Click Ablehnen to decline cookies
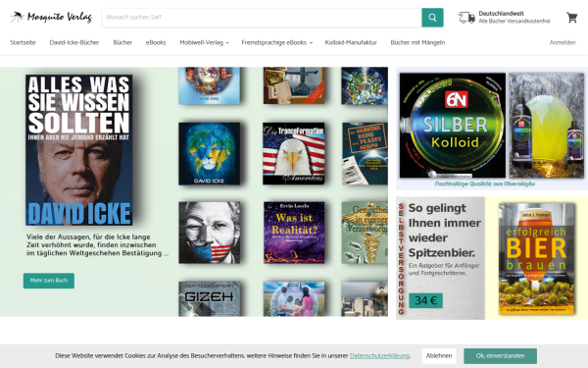588x368 pixels. point(439,356)
